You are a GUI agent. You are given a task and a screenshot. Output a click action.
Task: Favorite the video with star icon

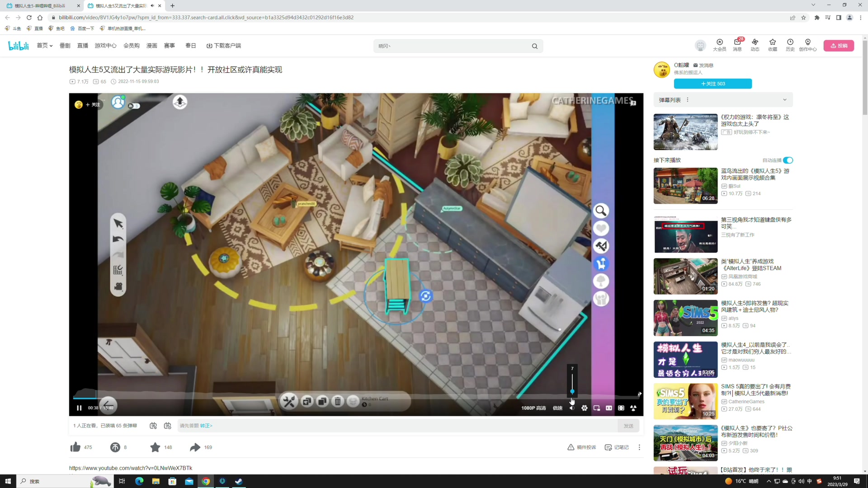coord(155,447)
